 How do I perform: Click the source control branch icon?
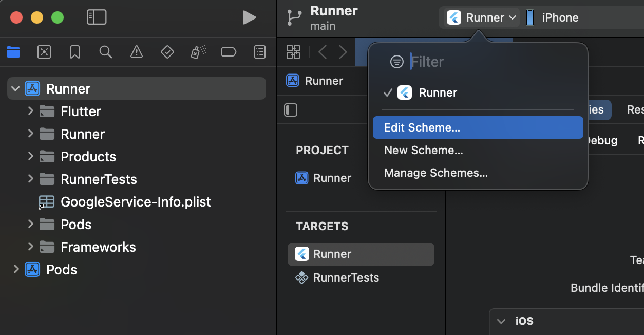click(x=295, y=18)
